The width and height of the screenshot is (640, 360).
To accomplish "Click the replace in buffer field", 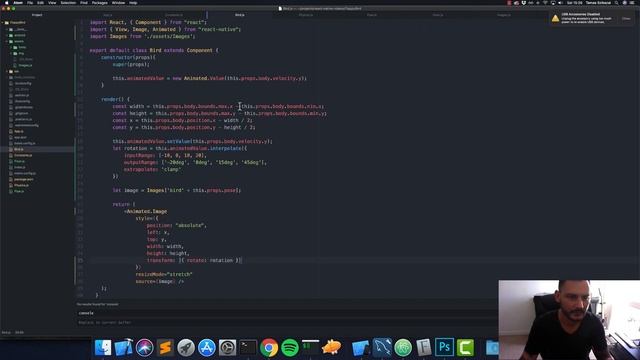I will (x=287, y=322).
